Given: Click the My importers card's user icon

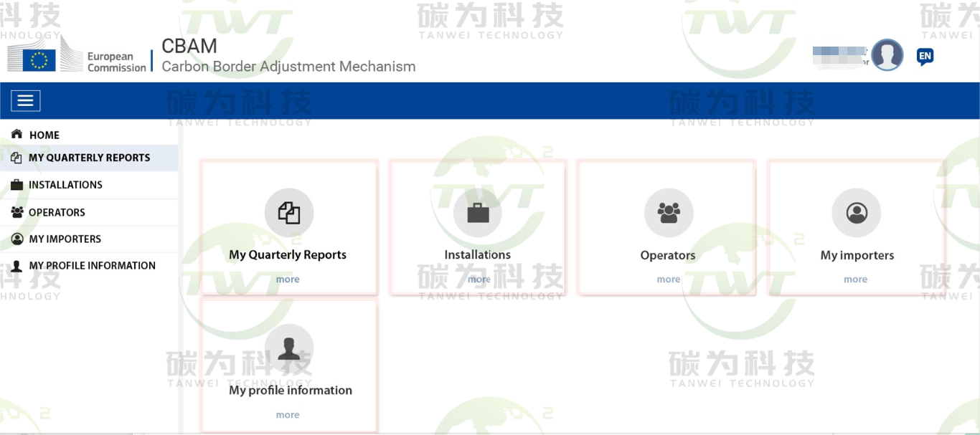Looking at the screenshot, I should coord(857,213).
